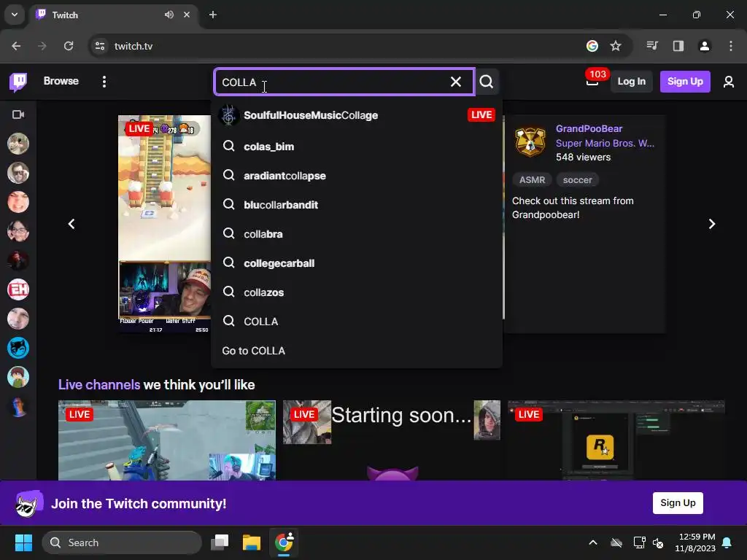Open a new browser tab
This screenshot has height=560, width=747.
(x=213, y=15)
